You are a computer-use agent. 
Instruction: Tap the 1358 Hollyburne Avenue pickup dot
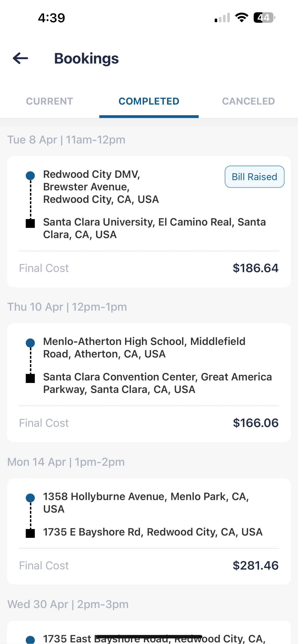tap(30, 498)
